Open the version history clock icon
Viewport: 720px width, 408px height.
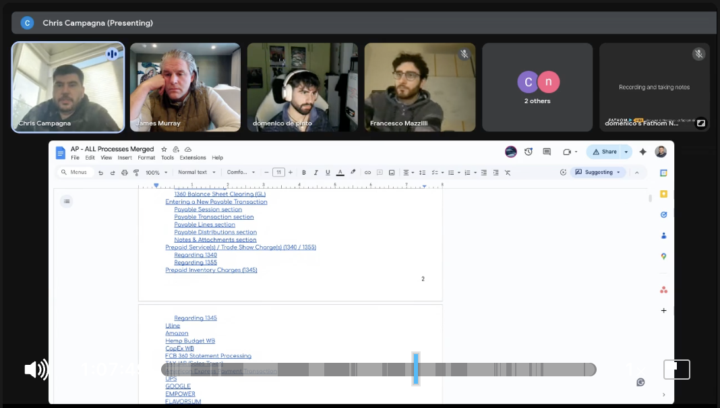coord(528,152)
